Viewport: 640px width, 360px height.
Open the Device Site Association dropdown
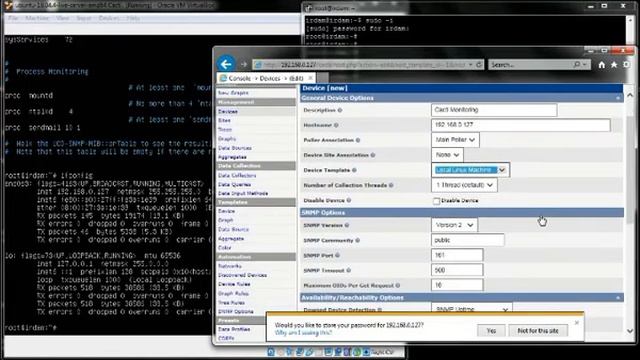[x=447, y=155]
